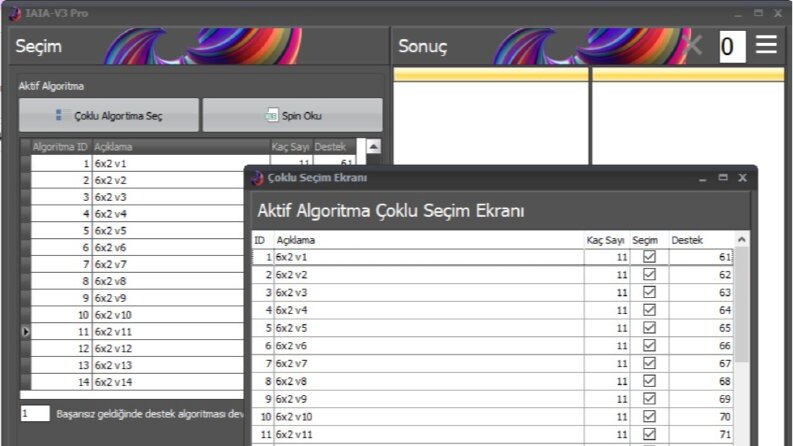Click Algoritma ID column header in main table
793x446 pixels.
click(x=61, y=147)
